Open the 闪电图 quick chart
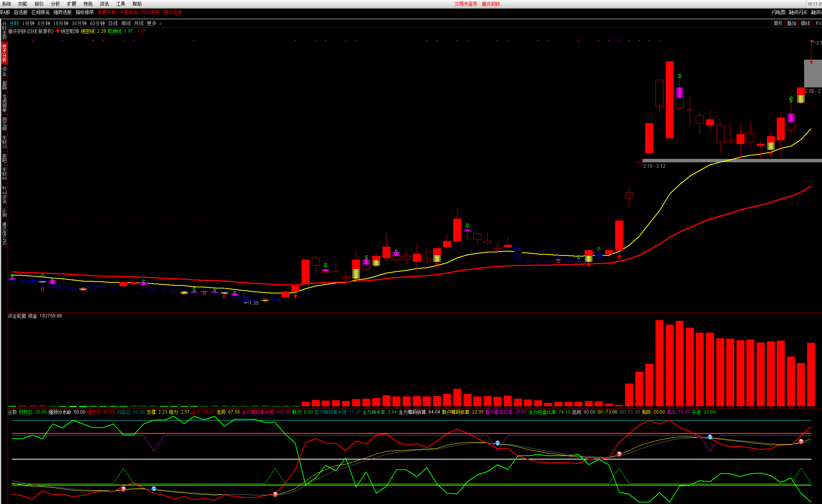822x504 pixels. [x=778, y=12]
